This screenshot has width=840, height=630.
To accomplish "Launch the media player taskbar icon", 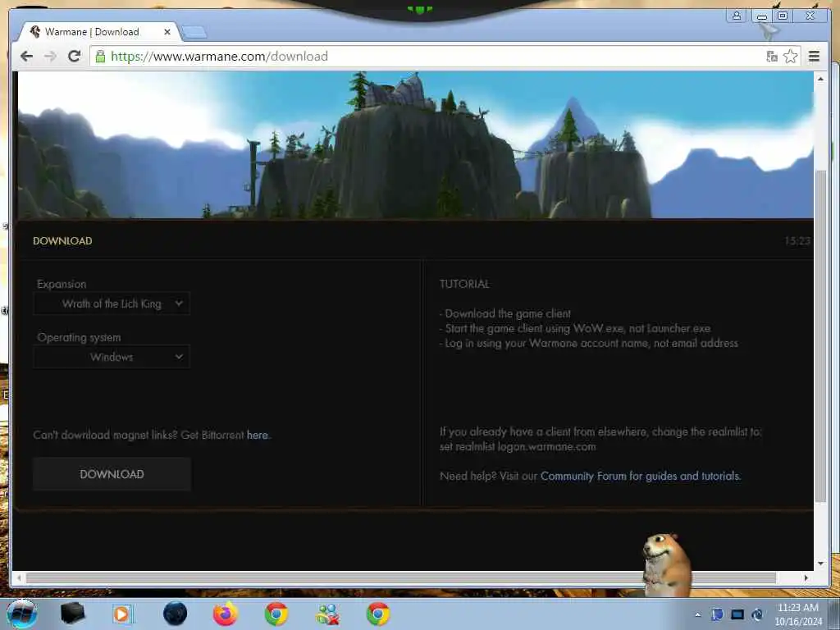I will coord(122,614).
